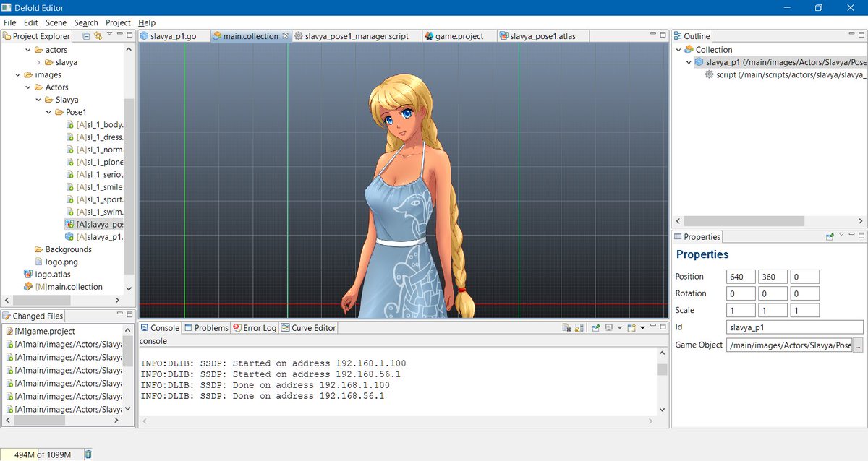Open Properties view menu triangle
The height and width of the screenshot is (461, 868).
click(x=841, y=236)
